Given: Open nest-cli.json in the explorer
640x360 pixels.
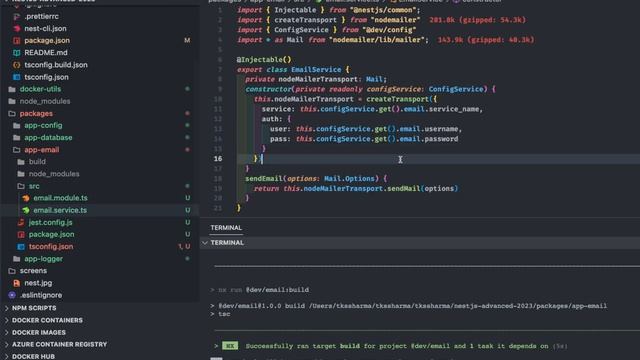Looking at the screenshot, I should point(45,29).
